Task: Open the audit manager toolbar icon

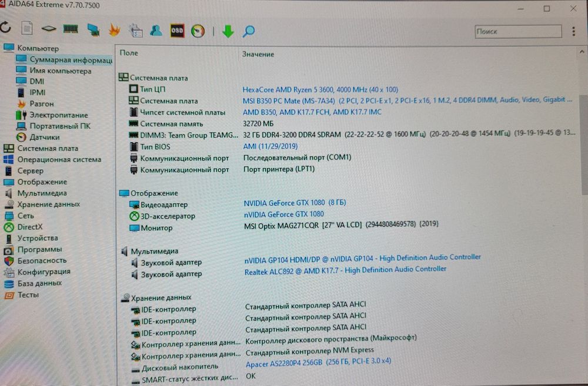Action: (x=136, y=31)
